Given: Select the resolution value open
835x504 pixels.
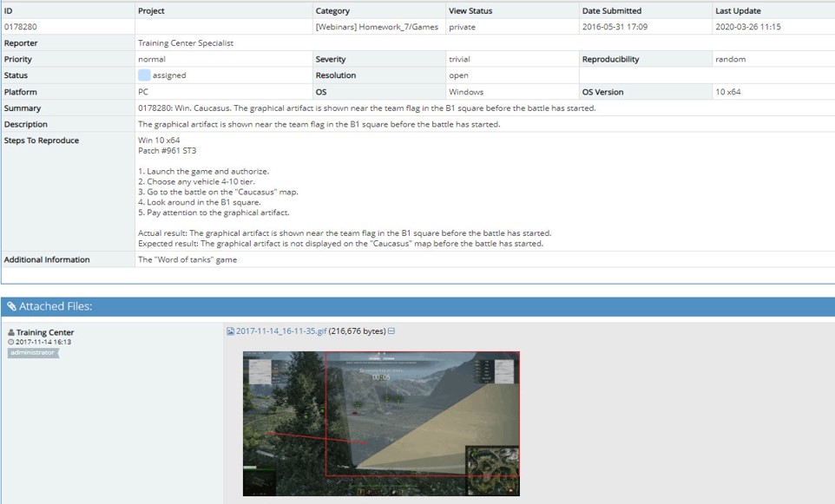Looking at the screenshot, I should tap(458, 75).
